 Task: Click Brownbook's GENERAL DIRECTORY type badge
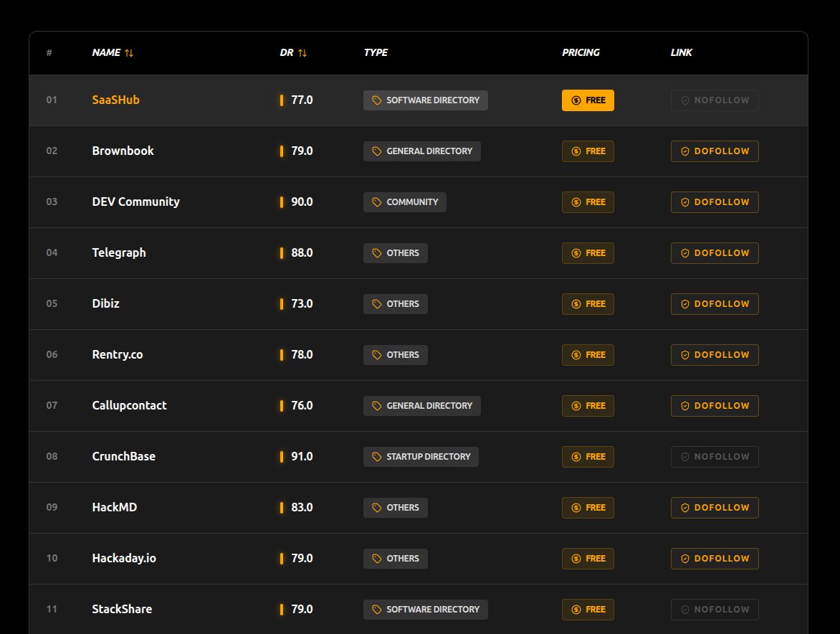click(421, 151)
